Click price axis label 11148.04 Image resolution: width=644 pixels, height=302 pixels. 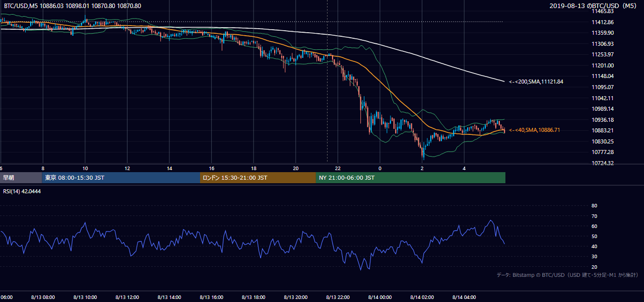[x=602, y=76]
